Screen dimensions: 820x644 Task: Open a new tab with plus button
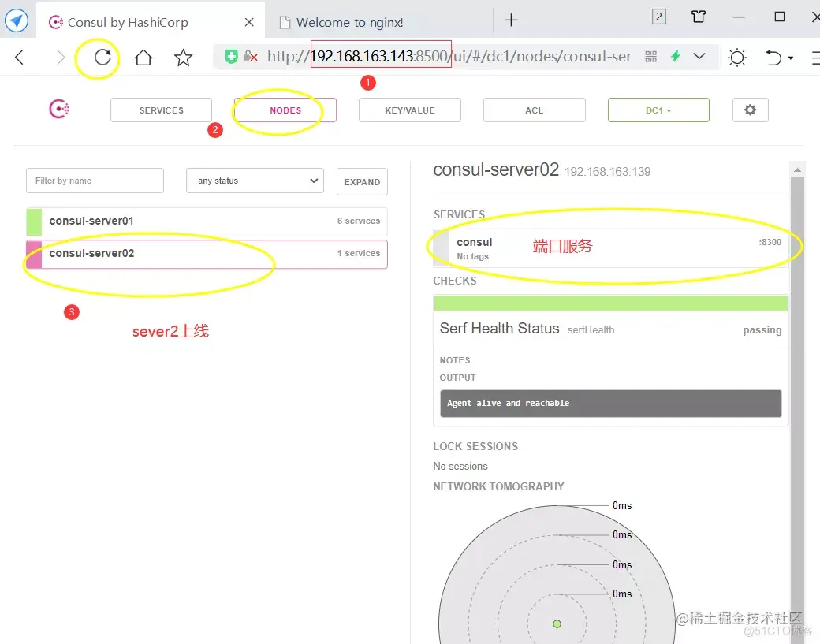tap(511, 20)
